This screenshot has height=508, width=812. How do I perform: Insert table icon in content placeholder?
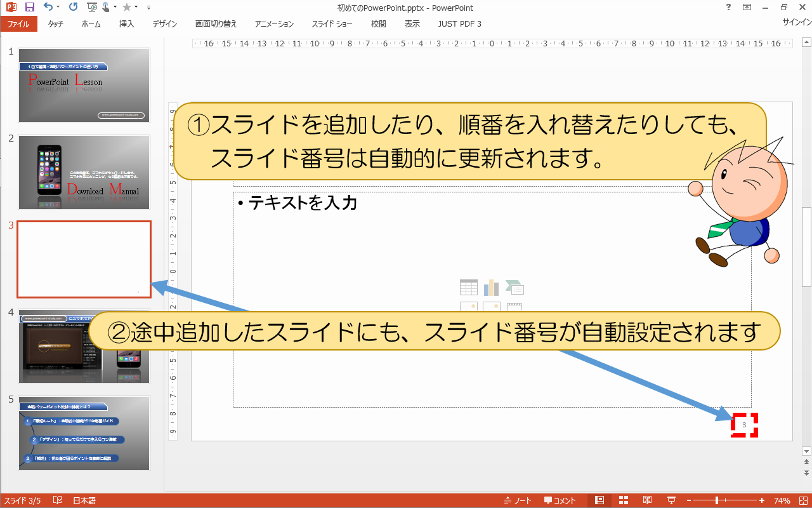click(469, 288)
